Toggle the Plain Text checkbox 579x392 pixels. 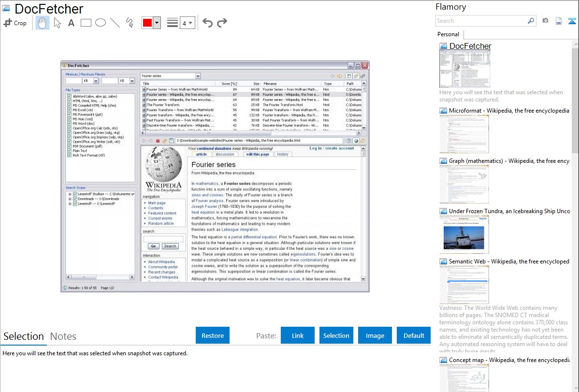point(69,151)
